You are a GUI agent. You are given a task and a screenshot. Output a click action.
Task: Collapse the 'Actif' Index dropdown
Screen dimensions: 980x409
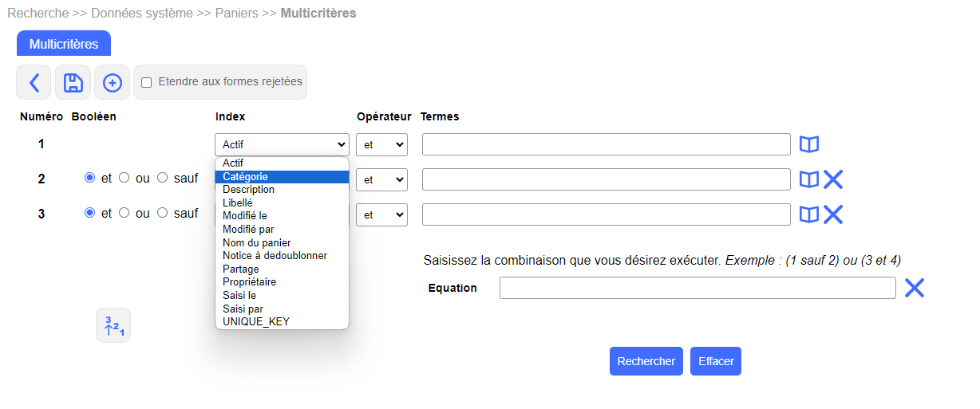point(282,144)
